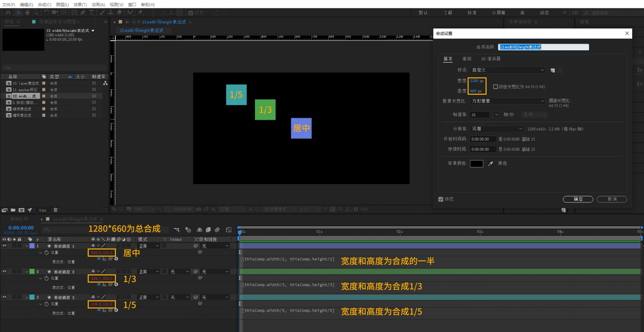Select the Clone Stamp tool
This screenshot has width=644, height=332.
tap(111, 12)
